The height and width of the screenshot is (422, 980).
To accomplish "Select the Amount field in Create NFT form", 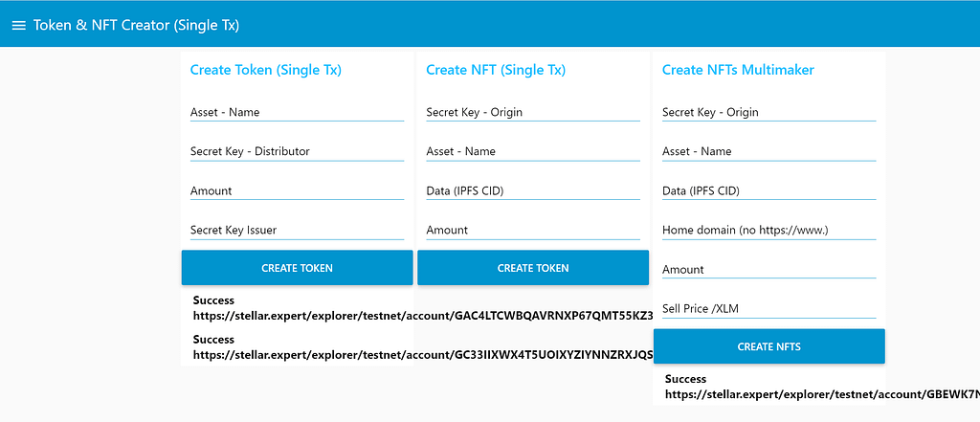I will coord(533,230).
